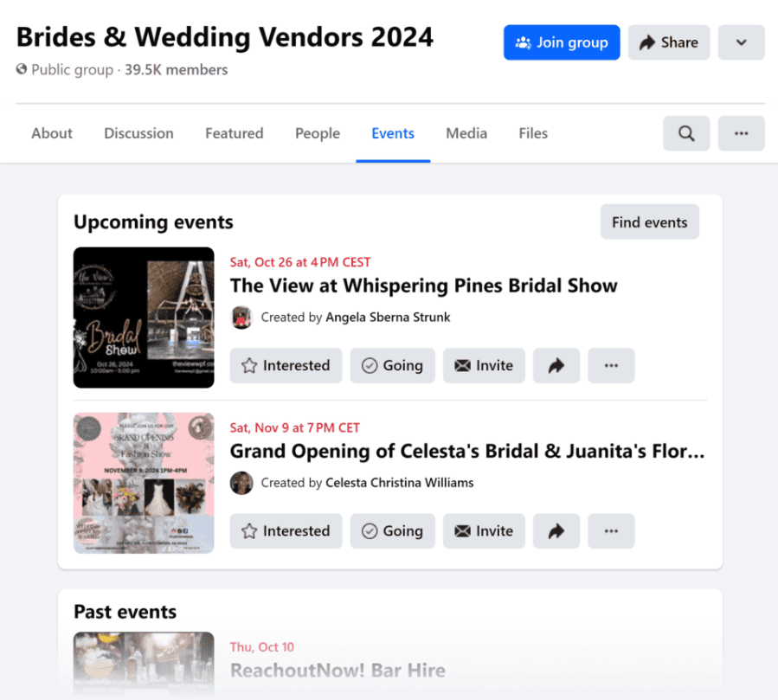
Task: Share the Celesta's Bridal Grand Opening event
Action: pos(556,531)
